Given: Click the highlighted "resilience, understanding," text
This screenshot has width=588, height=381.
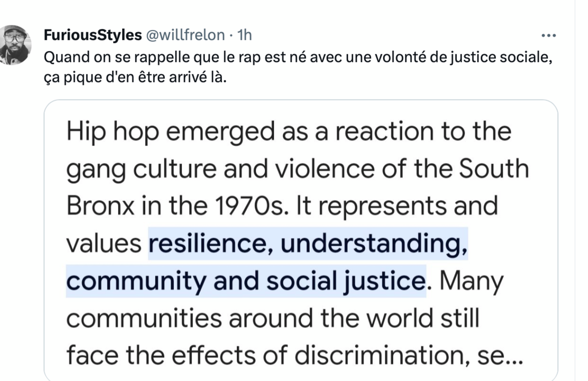Looking at the screenshot, I should pos(308,243).
